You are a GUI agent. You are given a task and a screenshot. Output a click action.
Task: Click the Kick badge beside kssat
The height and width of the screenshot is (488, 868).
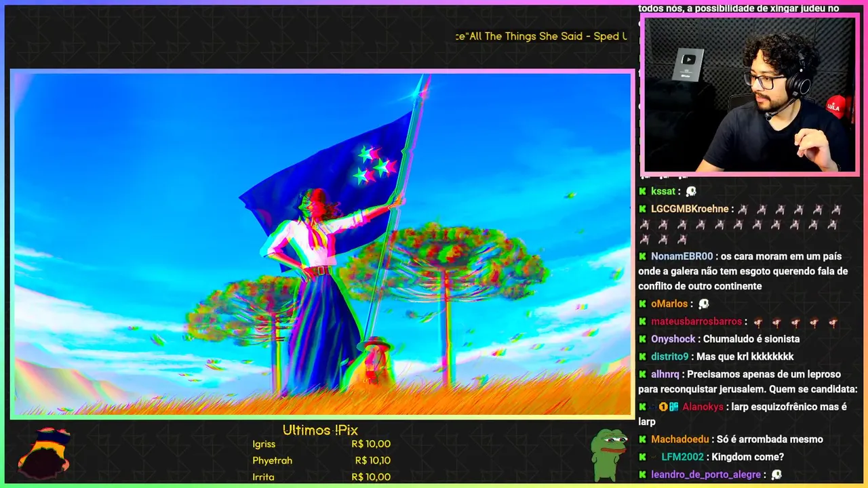tap(642, 191)
